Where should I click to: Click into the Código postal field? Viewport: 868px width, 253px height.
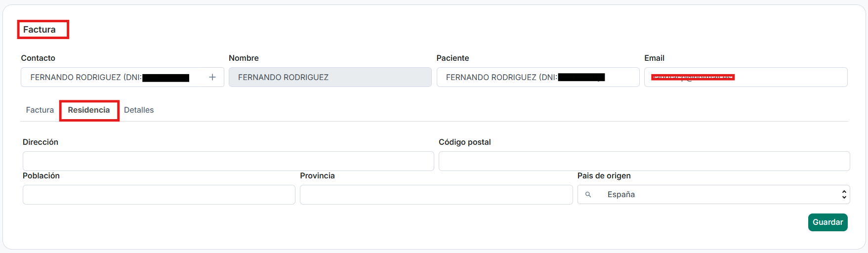tap(644, 161)
